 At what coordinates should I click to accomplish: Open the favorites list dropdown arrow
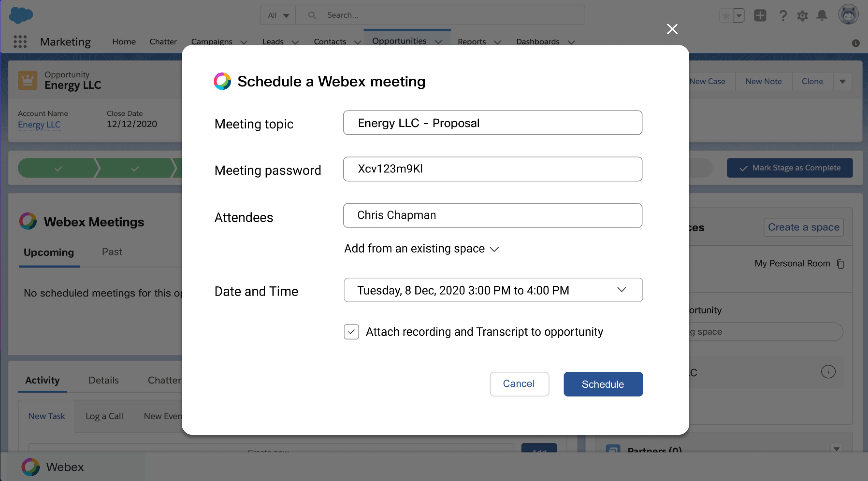pyautogui.click(x=739, y=15)
